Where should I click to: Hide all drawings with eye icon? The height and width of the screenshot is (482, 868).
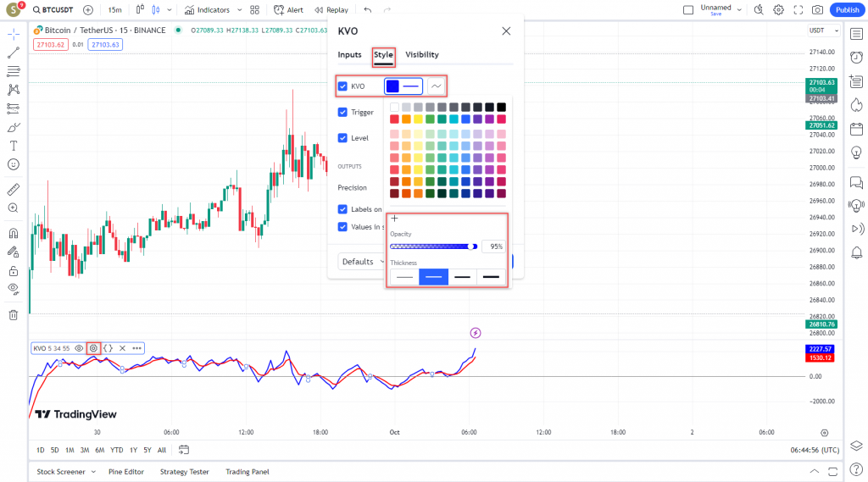pyautogui.click(x=14, y=289)
